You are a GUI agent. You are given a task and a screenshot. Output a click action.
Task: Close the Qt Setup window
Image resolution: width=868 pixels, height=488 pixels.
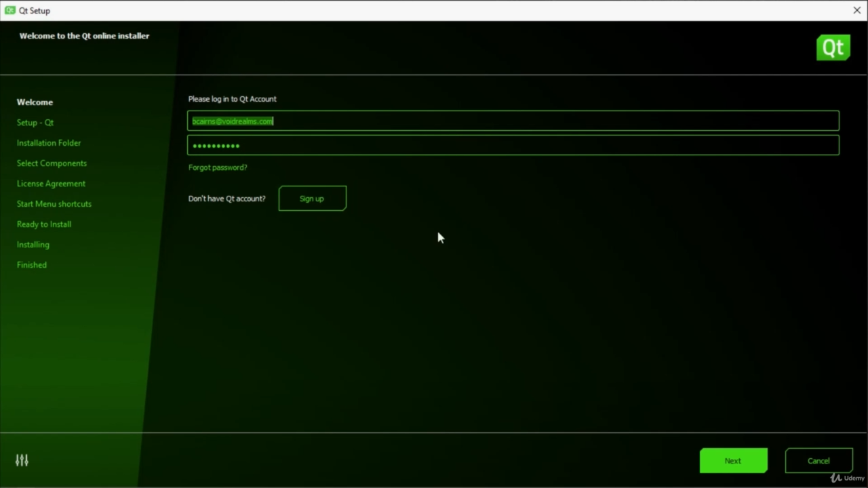(x=857, y=10)
